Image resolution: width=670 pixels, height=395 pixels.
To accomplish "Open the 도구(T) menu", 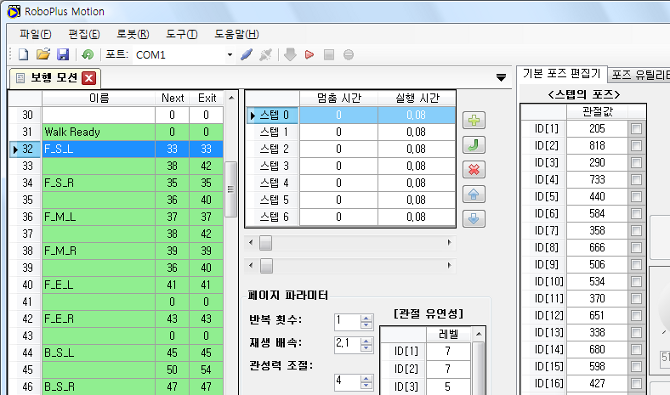I will [182, 34].
